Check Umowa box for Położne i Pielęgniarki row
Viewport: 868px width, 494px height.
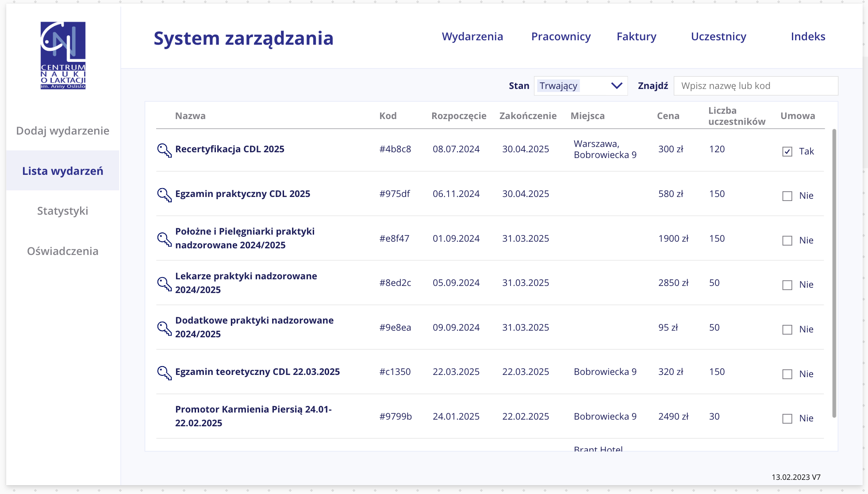[x=787, y=241]
